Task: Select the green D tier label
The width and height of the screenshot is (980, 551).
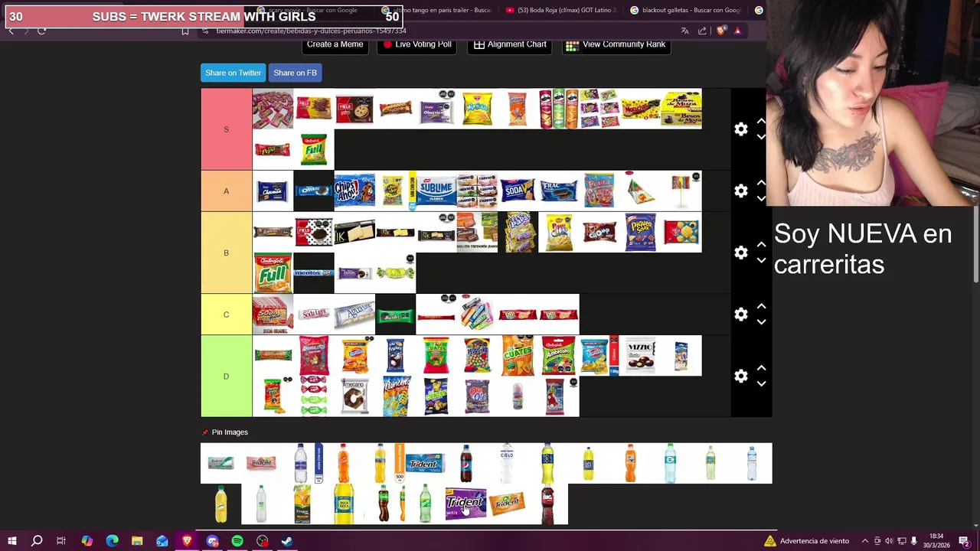Action: tap(226, 376)
